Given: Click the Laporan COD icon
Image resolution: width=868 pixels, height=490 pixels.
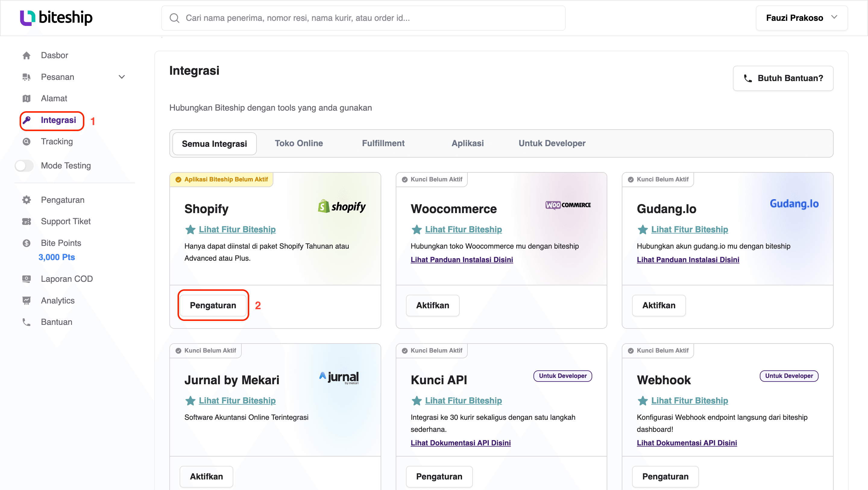Looking at the screenshot, I should 27,279.
